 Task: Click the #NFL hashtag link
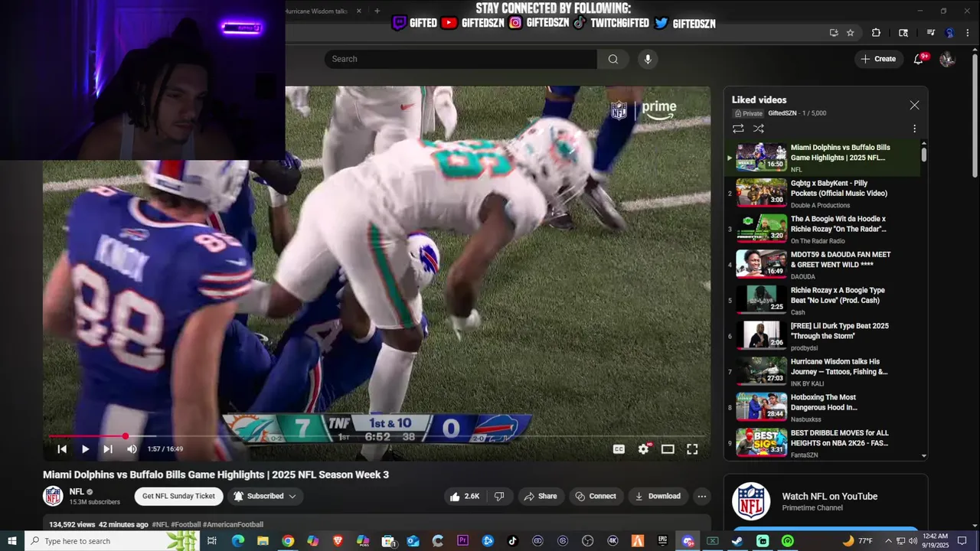point(160,524)
